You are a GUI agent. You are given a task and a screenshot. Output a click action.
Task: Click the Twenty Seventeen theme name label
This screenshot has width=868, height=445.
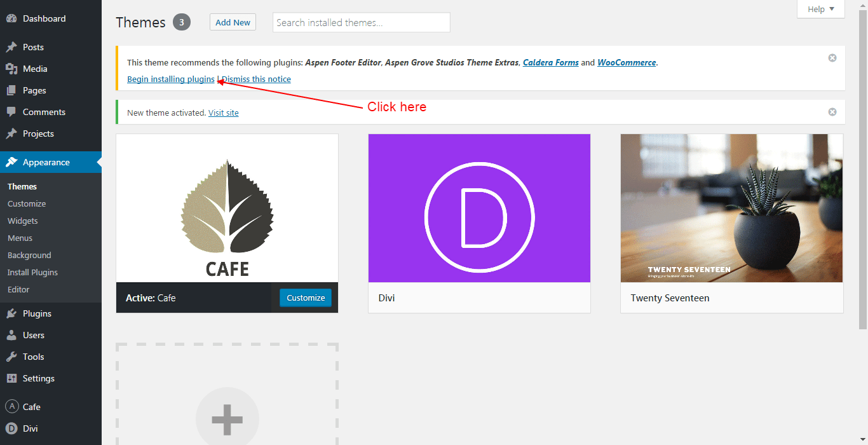click(670, 298)
